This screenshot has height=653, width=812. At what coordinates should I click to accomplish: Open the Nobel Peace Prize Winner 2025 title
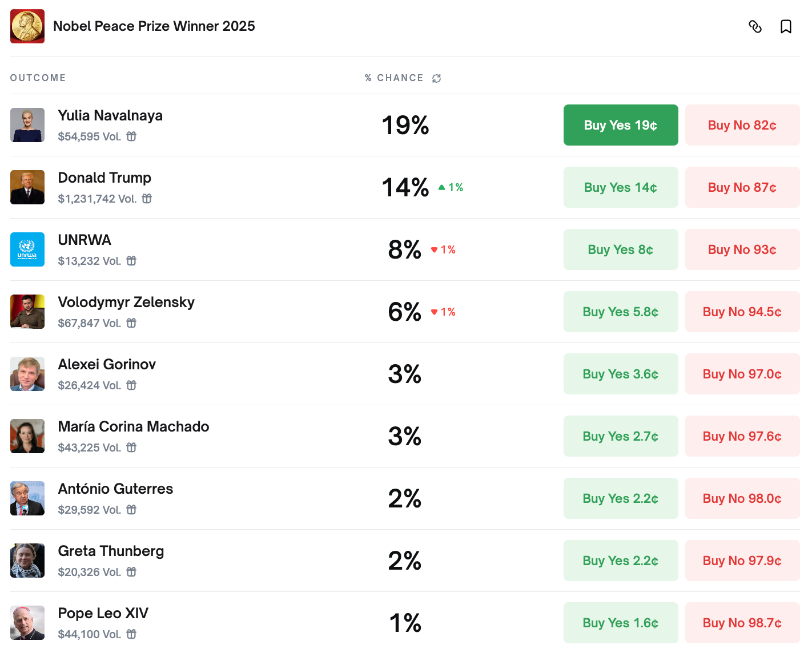pyautogui.click(x=154, y=26)
